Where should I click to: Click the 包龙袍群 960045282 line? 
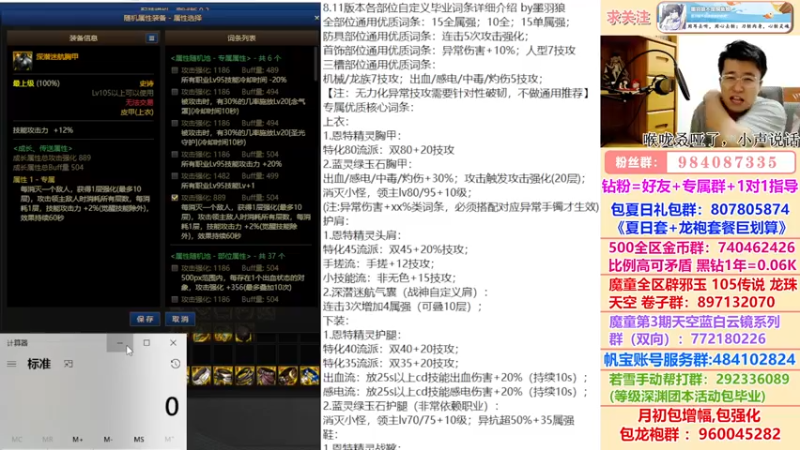click(699, 434)
